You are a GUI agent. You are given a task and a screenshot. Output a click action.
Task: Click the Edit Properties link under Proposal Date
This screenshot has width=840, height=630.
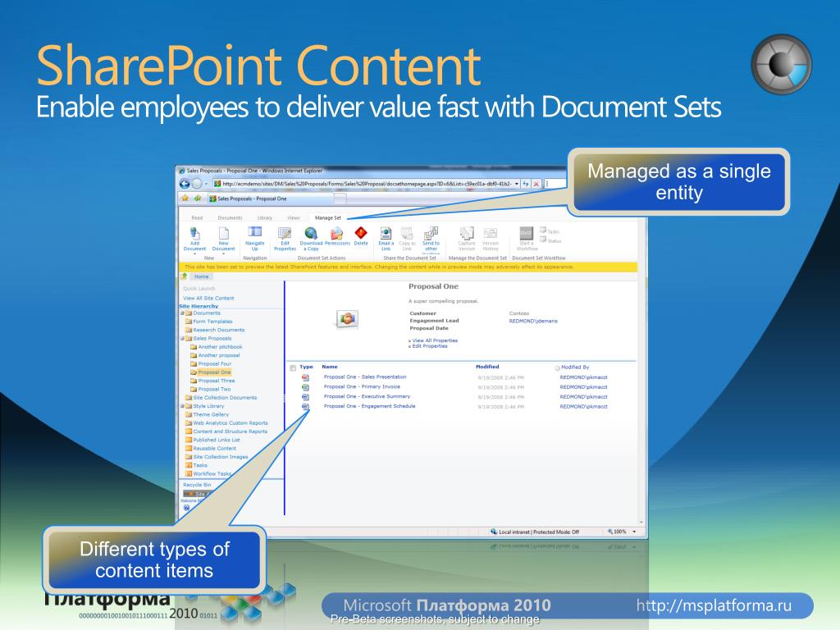tap(430, 346)
